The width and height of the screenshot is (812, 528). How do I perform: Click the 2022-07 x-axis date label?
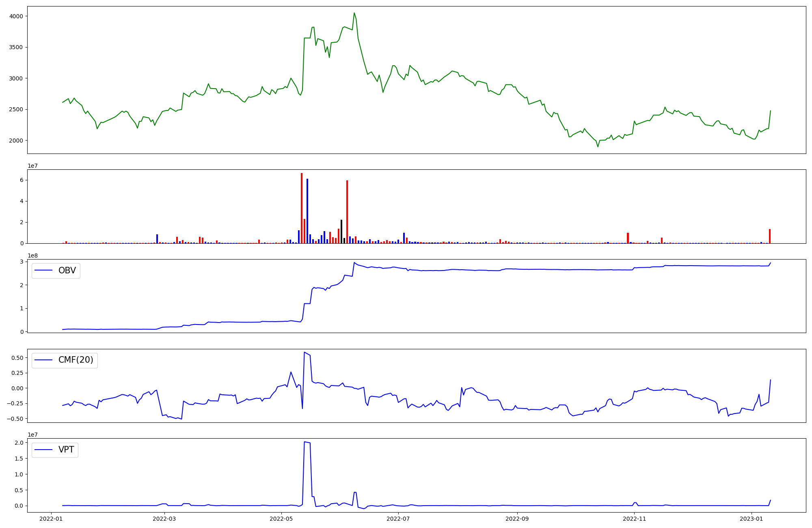coord(398,519)
